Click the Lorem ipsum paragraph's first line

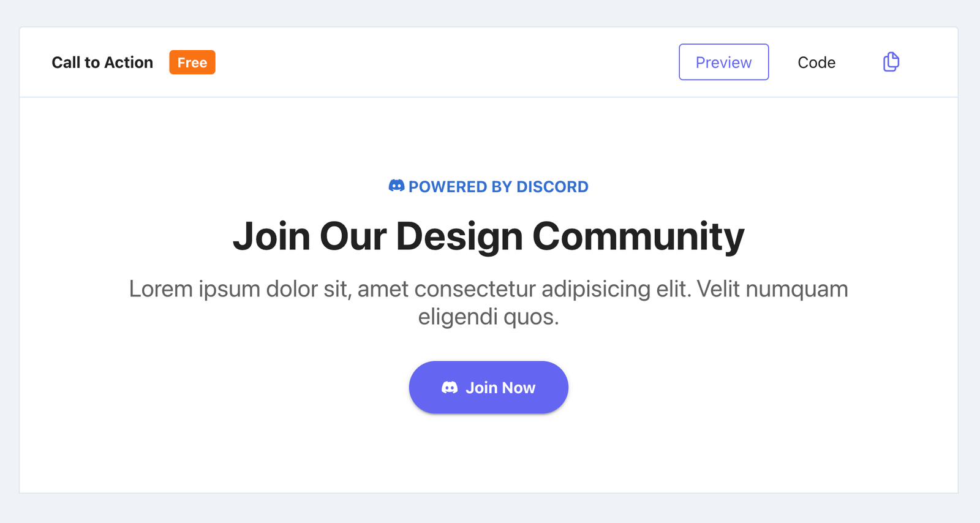489,289
